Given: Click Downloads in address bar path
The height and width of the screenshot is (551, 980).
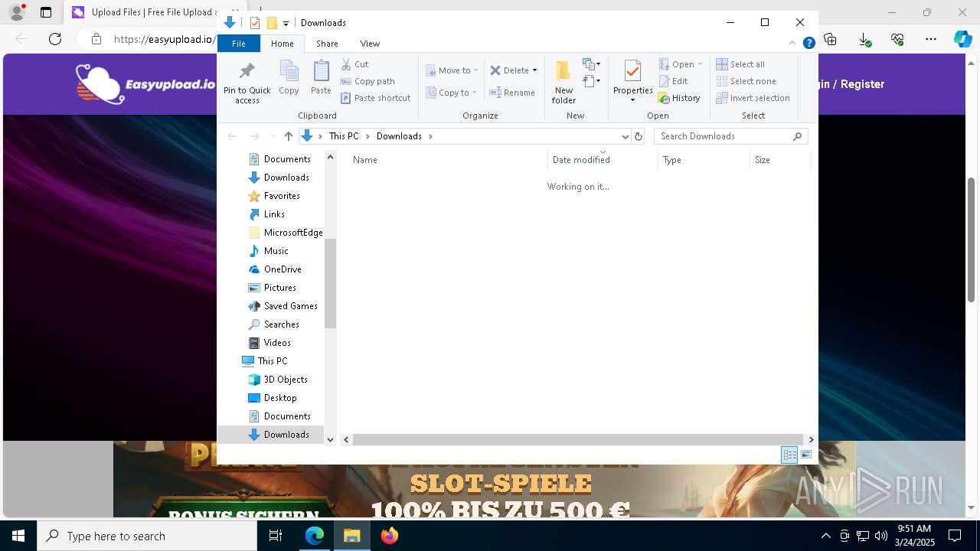Looking at the screenshot, I should (x=399, y=136).
